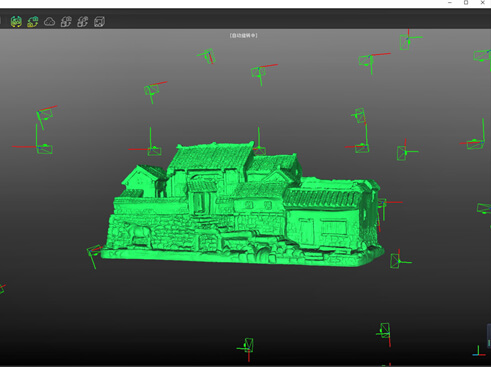The image size is (491, 367).
Task: Minimize the application window
Action: pyautogui.click(x=450, y=3)
